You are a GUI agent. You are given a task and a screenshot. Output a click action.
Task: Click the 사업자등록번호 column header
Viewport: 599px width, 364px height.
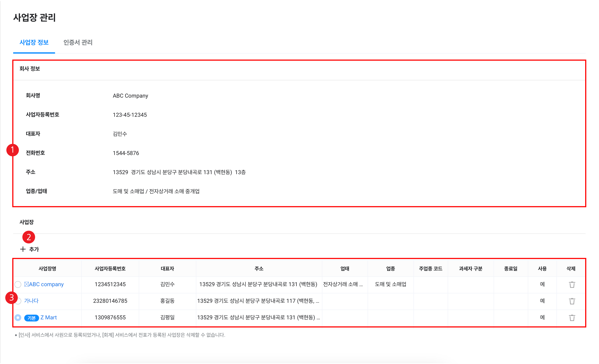point(110,269)
